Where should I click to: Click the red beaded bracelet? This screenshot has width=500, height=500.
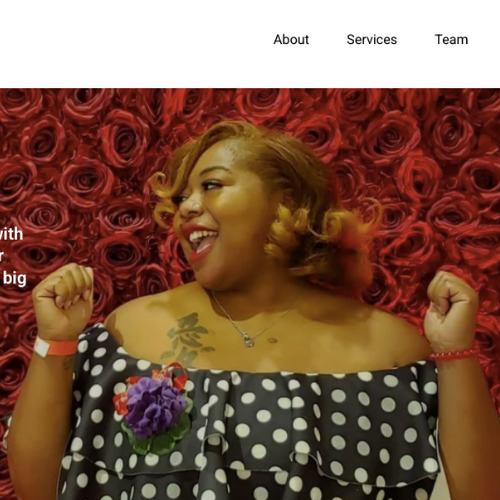point(453,355)
